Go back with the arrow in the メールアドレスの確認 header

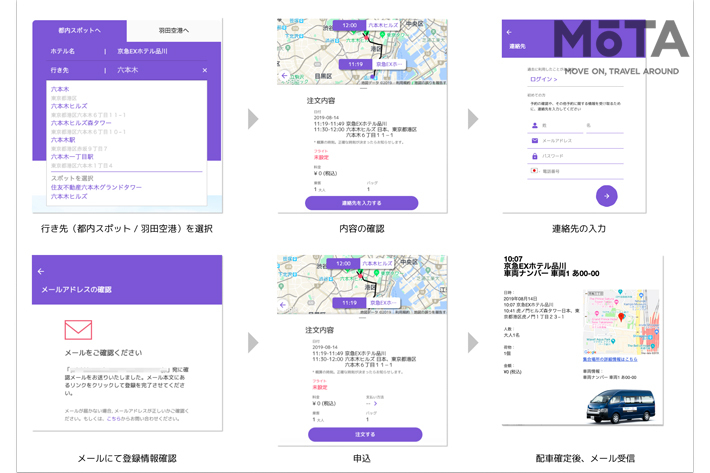click(41, 271)
